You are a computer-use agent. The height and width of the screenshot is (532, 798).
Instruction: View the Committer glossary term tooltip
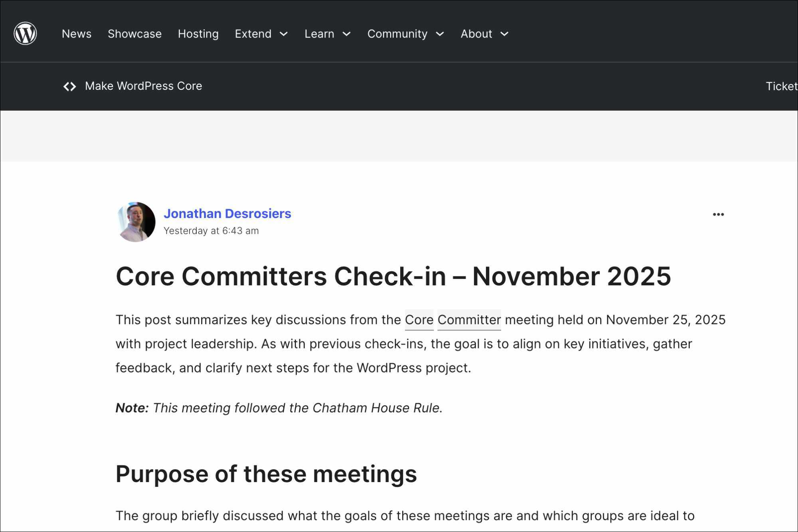tap(469, 320)
